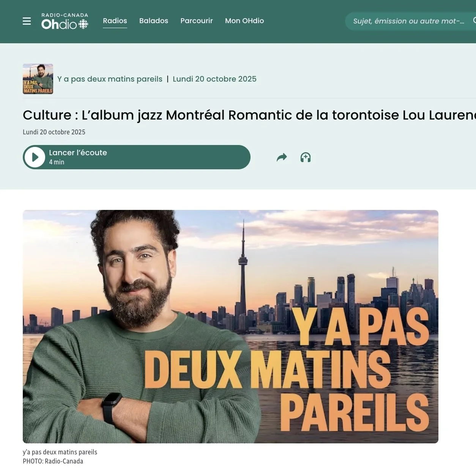476x476 pixels.
Task: Open the Radios tab
Action: [115, 21]
